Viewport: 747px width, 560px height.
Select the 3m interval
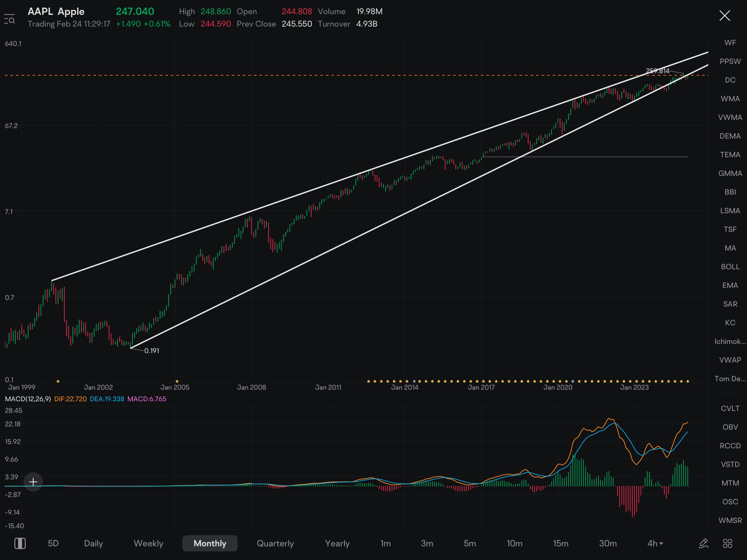[x=427, y=543]
